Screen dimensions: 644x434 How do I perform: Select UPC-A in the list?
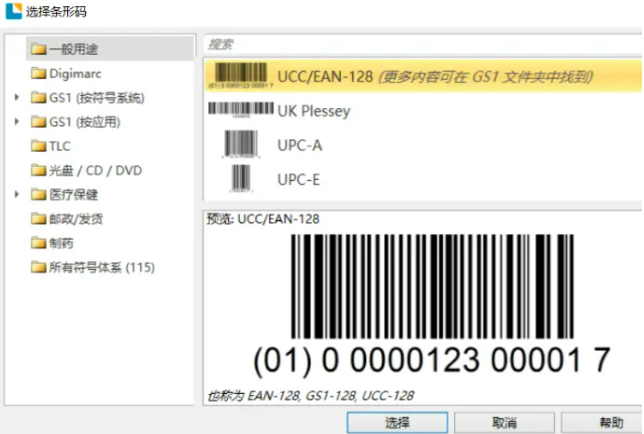300,145
